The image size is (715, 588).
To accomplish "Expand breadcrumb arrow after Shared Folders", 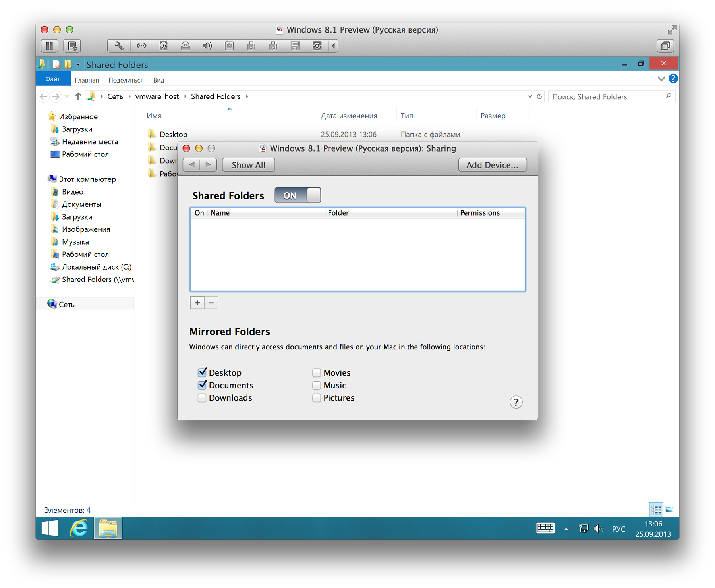I will pos(247,96).
